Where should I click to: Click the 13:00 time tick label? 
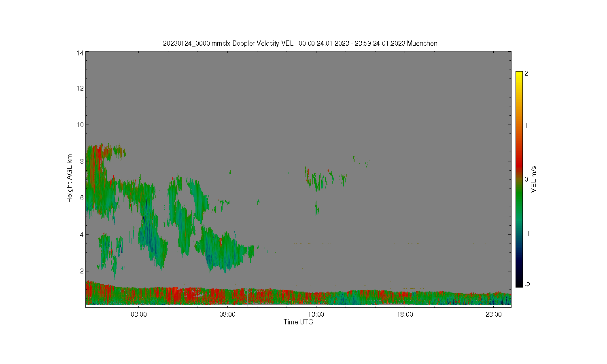pyautogui.click(x=316, y=315)
